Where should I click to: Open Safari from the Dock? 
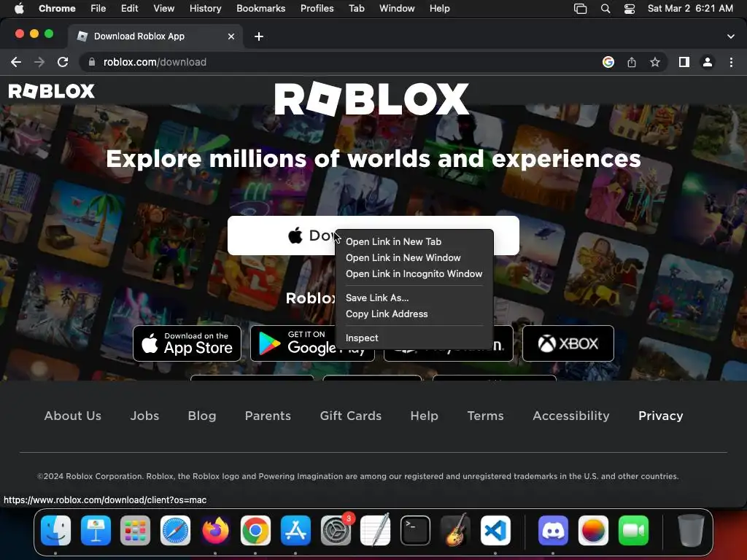175,531
